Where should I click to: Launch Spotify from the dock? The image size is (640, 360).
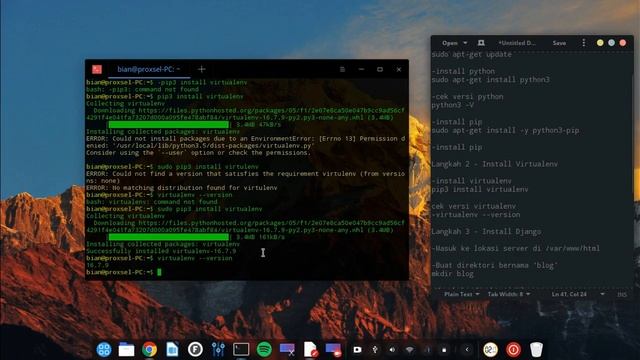[x=264, y=349]
